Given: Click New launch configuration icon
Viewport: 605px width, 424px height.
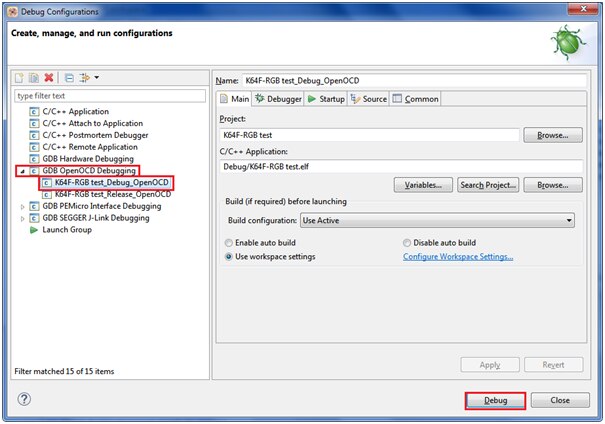Looking at the screenshot, I should pyautogui.click(x=19, y=78).
